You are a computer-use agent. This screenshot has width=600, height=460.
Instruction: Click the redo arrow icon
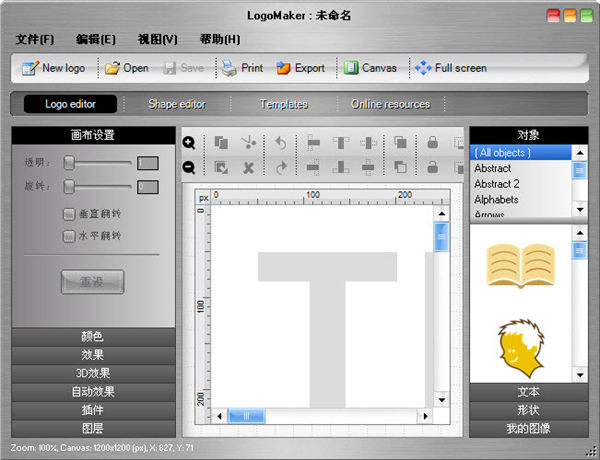tap(281, 168)
